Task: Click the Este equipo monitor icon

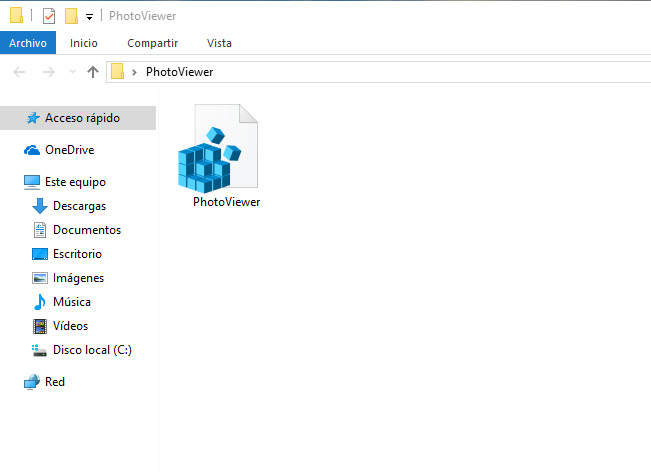Action: (x=32, y=182)
